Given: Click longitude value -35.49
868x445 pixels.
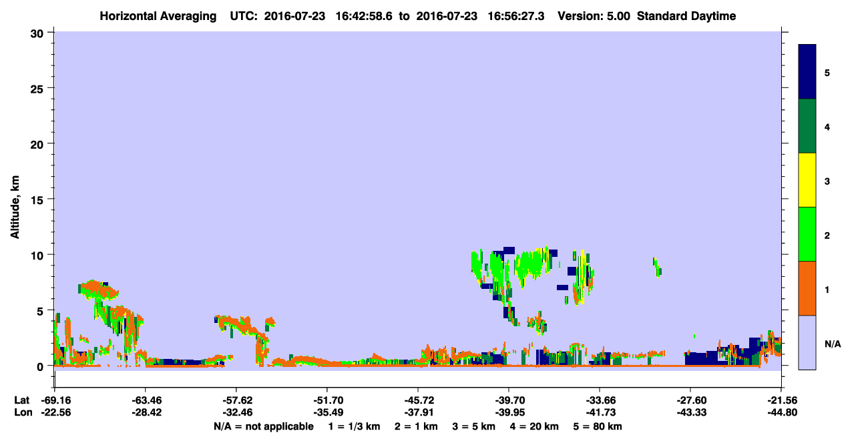Looking at the screenshot, I should pos(327,412).
